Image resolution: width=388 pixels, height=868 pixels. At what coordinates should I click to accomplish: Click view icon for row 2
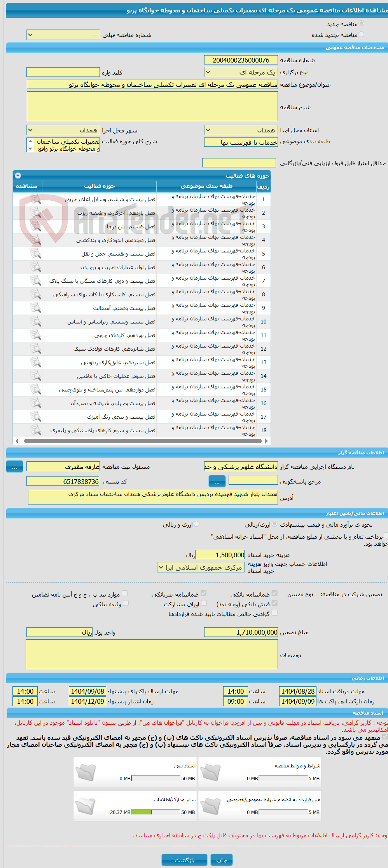pyautogui.click(x=35, y=213)
